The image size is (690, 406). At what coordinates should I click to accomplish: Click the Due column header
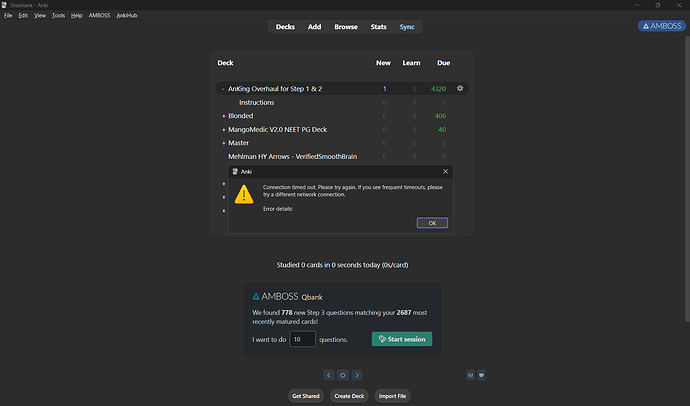444,63
